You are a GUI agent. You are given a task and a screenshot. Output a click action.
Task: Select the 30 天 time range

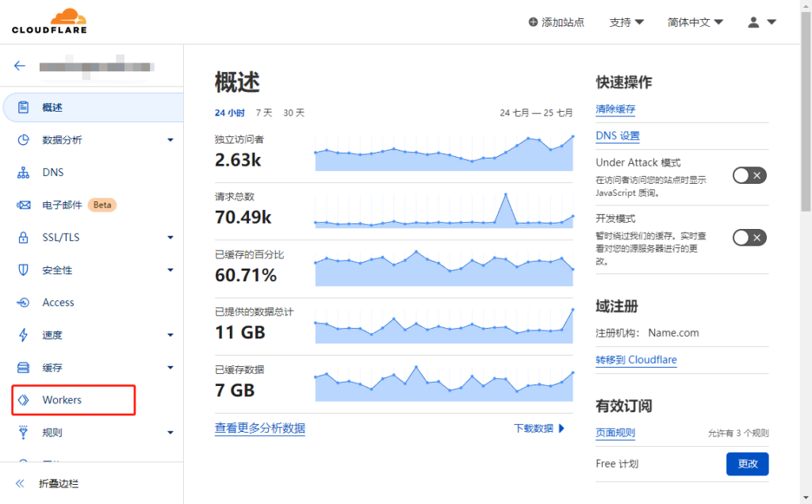coord(293,113)
